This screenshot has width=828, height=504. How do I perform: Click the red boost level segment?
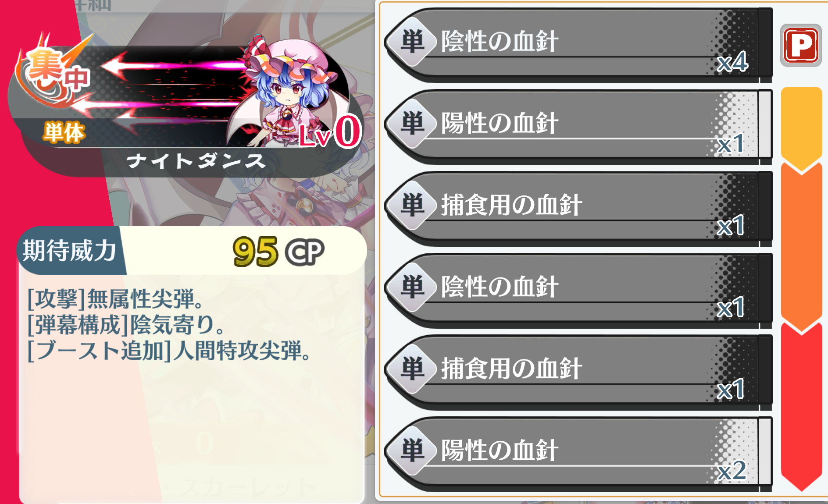801,405
